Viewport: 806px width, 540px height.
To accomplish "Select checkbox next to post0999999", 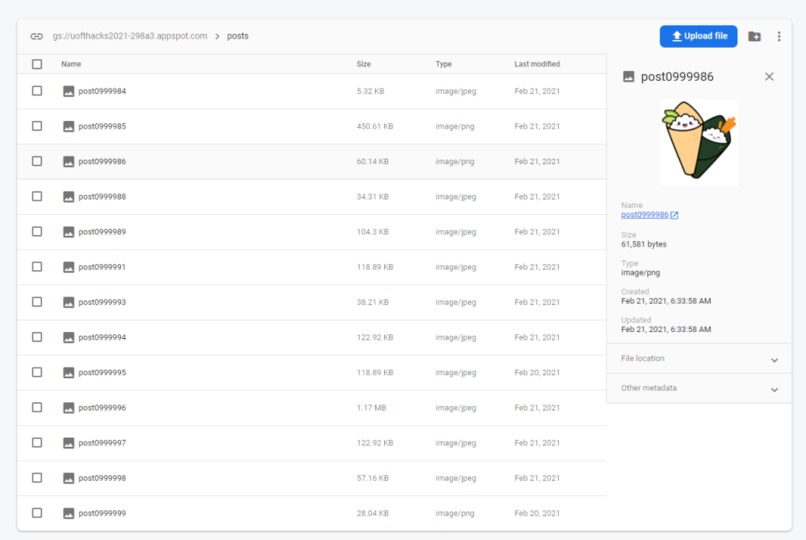I will coord(37,513).
